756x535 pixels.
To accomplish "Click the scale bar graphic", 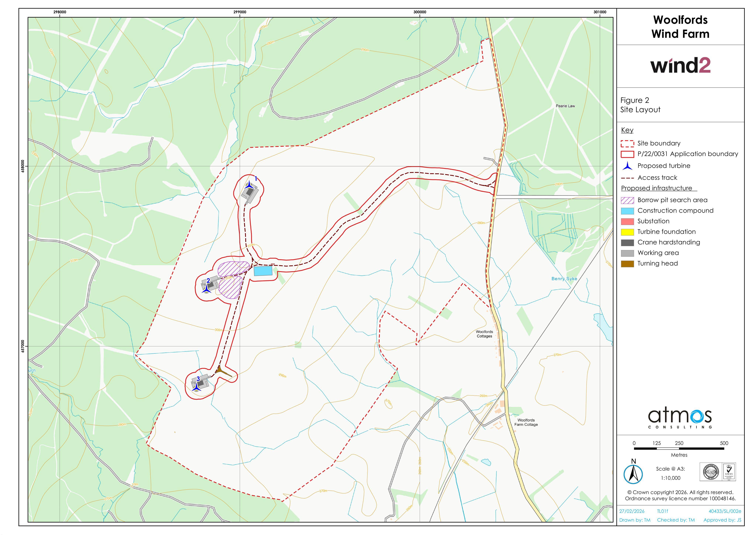I will (679, 449).
